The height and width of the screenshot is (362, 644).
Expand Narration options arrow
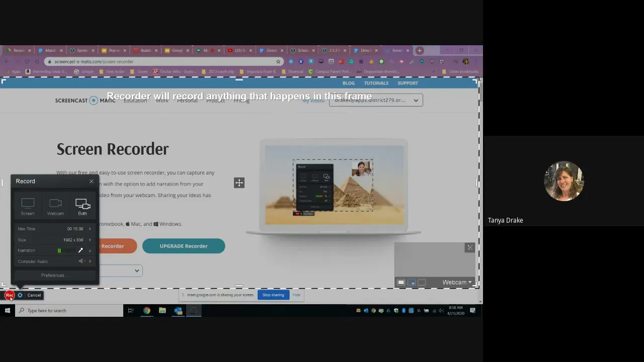(90, 250)
